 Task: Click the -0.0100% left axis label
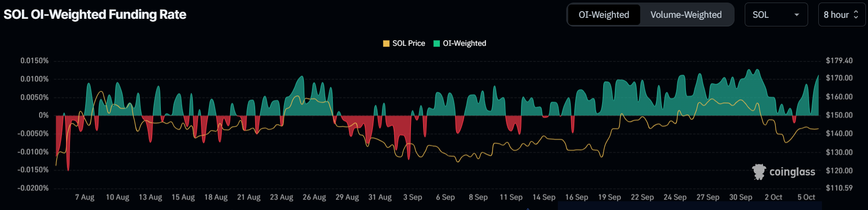pos(33,152)
